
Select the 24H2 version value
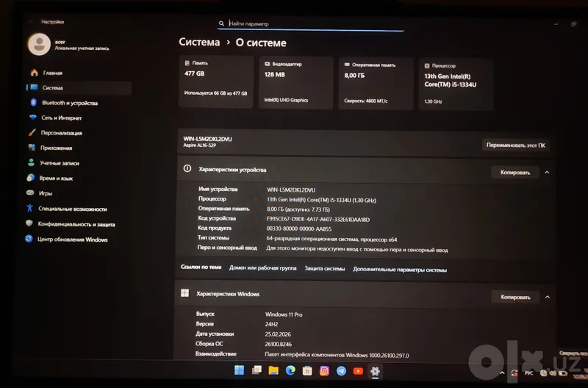pos(271,324)
